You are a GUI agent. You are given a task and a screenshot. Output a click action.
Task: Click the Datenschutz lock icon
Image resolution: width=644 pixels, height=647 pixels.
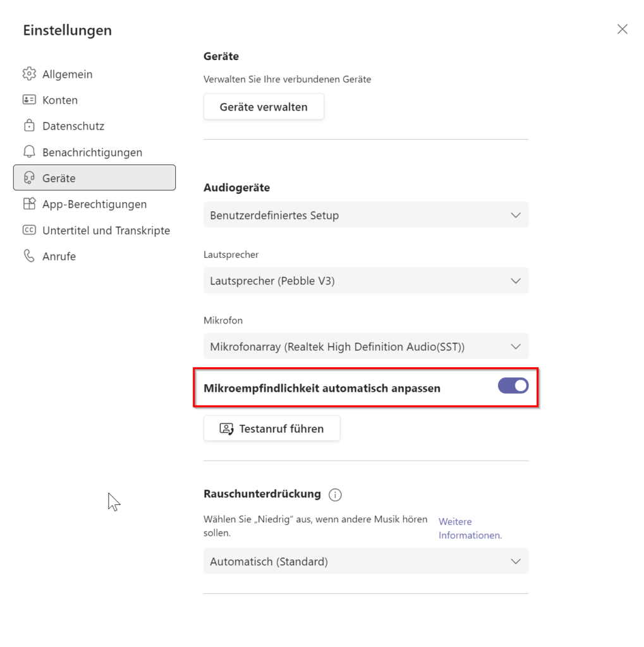pos(29,126)
